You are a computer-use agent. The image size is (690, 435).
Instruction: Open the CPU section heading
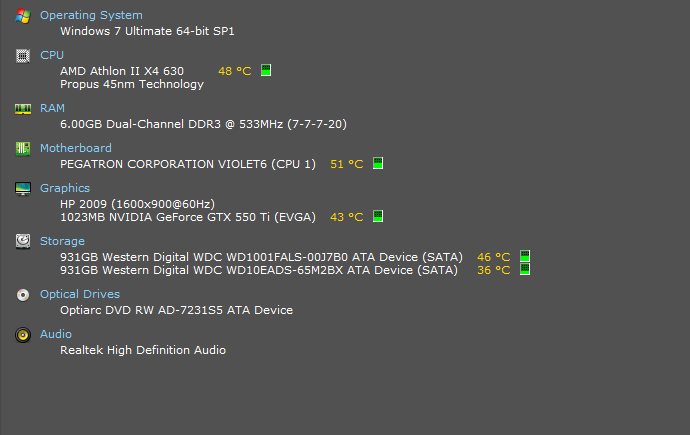click(52, 55)
